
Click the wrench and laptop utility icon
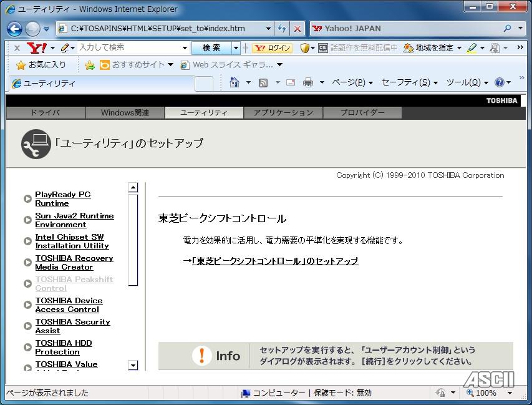coord(36,144)
